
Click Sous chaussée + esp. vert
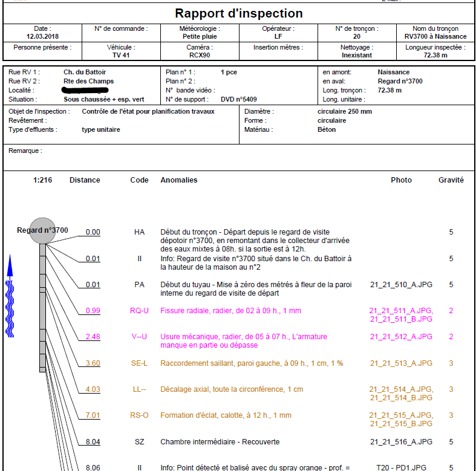(x=104, y=100)
